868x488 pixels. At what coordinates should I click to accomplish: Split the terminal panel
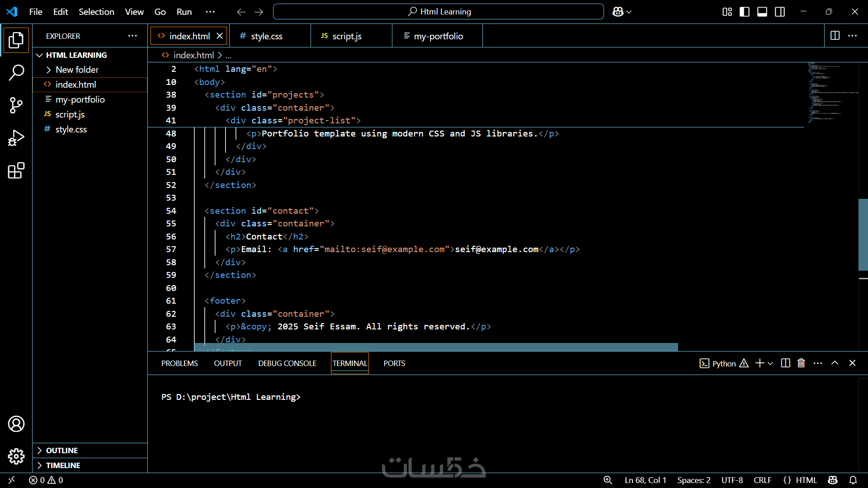click(785, 363)
